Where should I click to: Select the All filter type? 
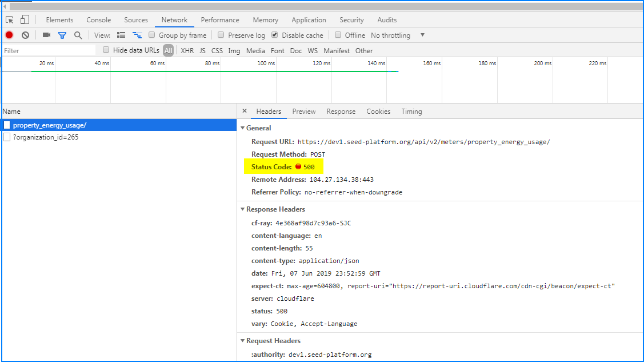(169, 50)
